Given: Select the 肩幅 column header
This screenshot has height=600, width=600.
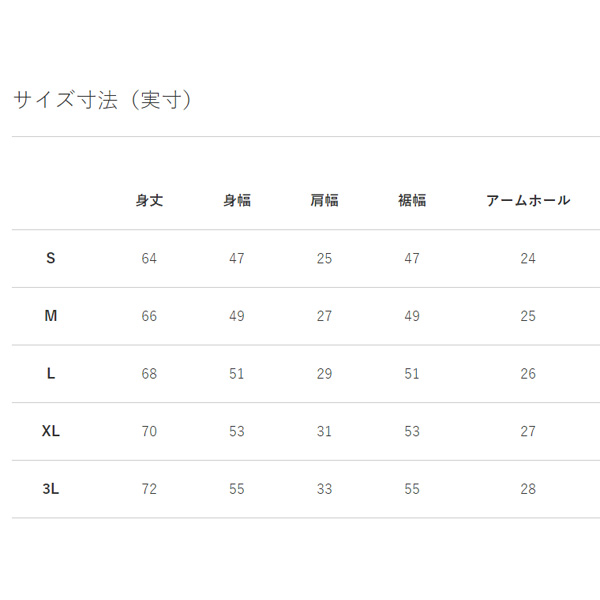Looking at the screenshot, I should click(x=324, y=201).
